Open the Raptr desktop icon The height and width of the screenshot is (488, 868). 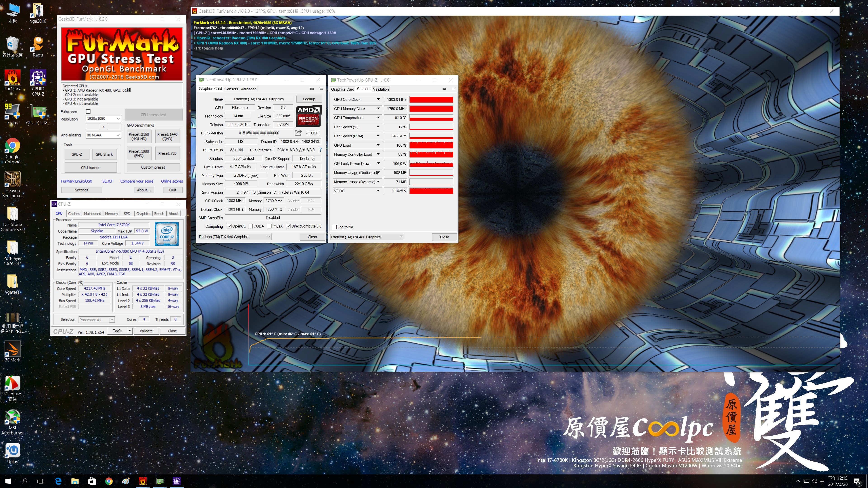(x=38, y=47)
